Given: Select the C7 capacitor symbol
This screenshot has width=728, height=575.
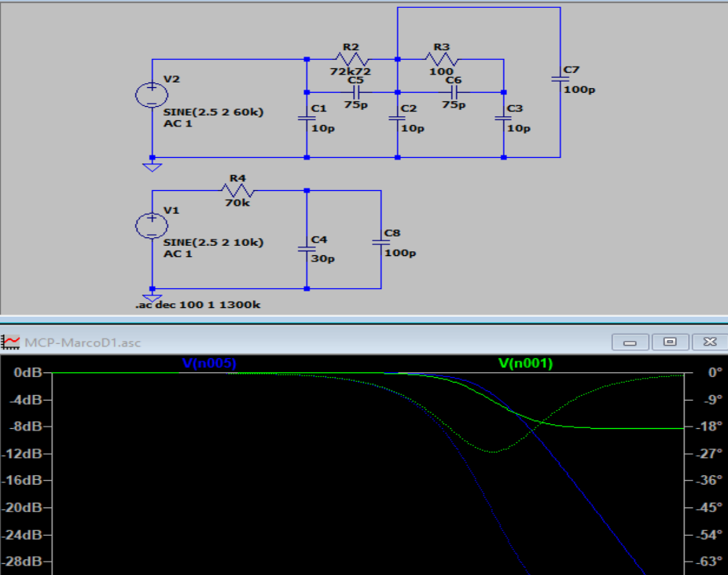Looking at the screenshot, I should point(560,79).
